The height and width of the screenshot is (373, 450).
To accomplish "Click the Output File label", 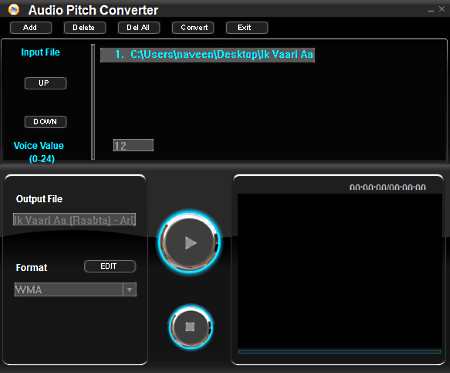I will click(x=39, y=199).
